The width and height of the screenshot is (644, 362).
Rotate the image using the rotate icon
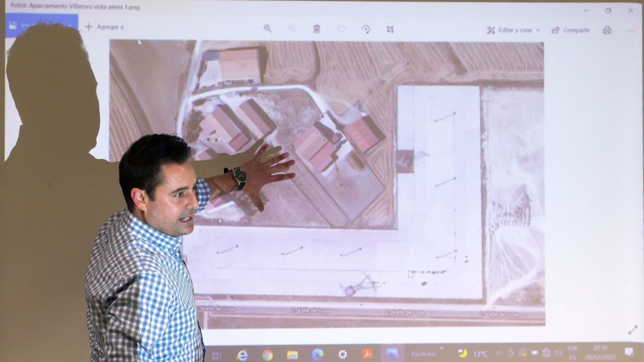pos(366,29)
